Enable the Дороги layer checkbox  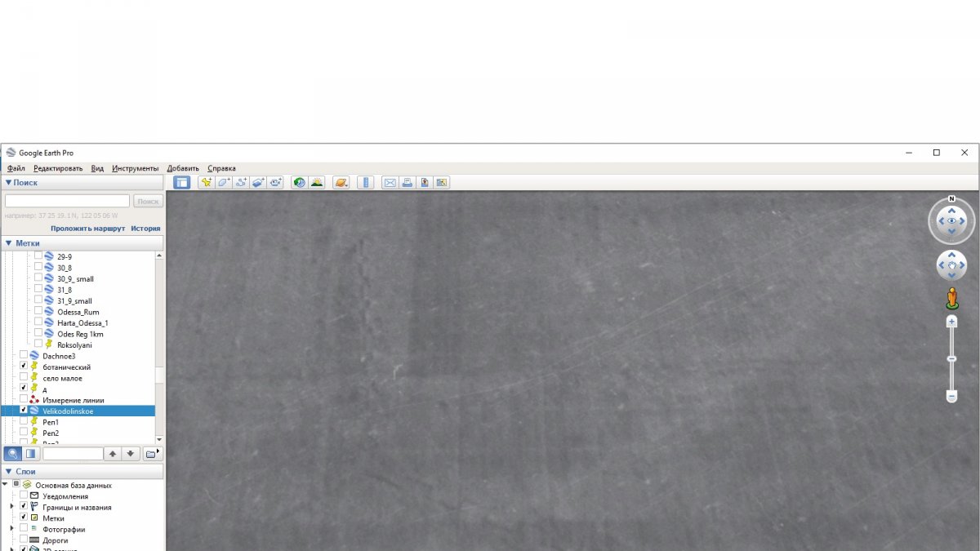click(x=24, y=540)
